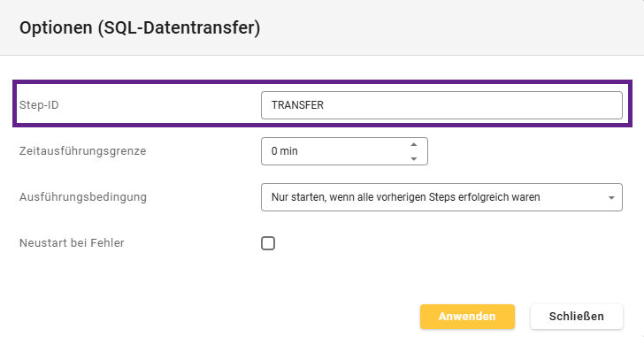
Task: Click the Zeitausführungsgrenze label
Action: click(82, 151)
